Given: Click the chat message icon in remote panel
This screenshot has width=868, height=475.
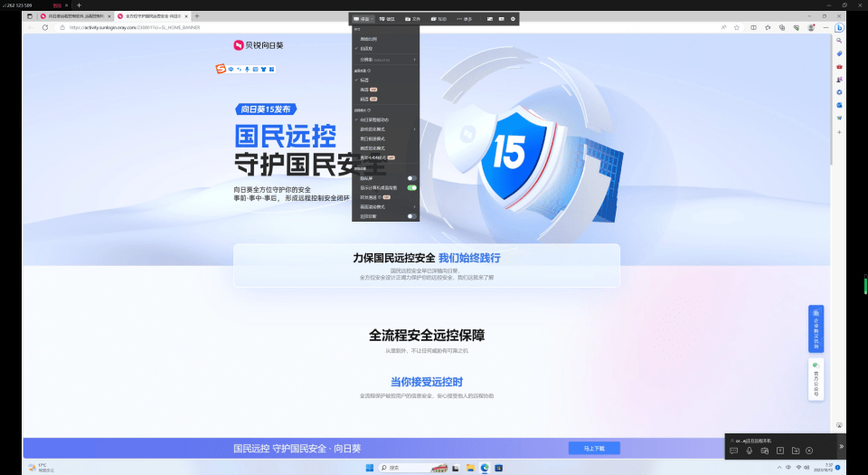Looking at the screenshot, I should pos(734,451).
